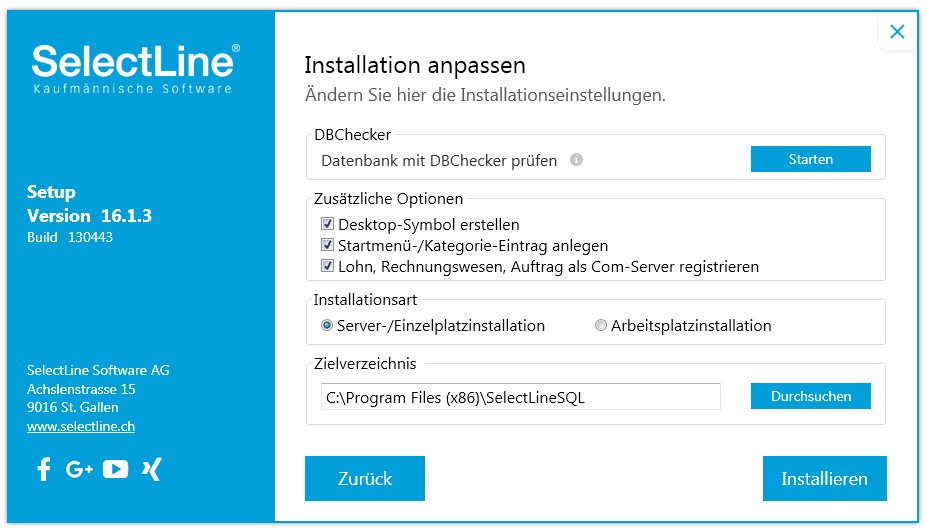Click the Google Plus icon

(x=79, y=470)
